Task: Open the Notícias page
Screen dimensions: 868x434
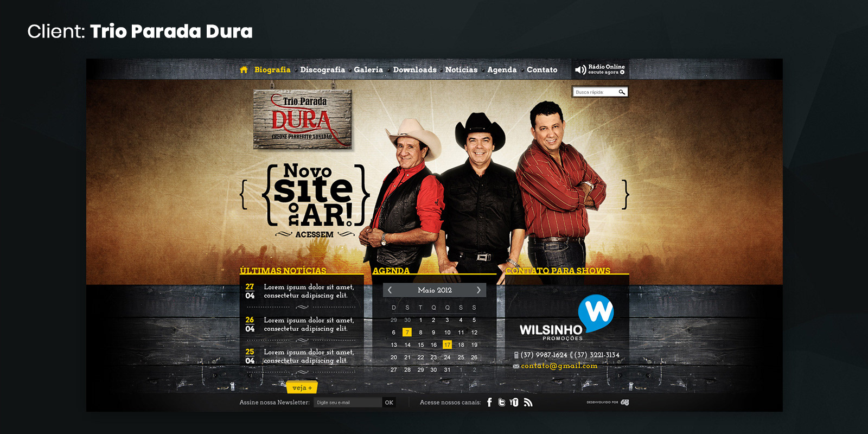Action: [461, 69]
